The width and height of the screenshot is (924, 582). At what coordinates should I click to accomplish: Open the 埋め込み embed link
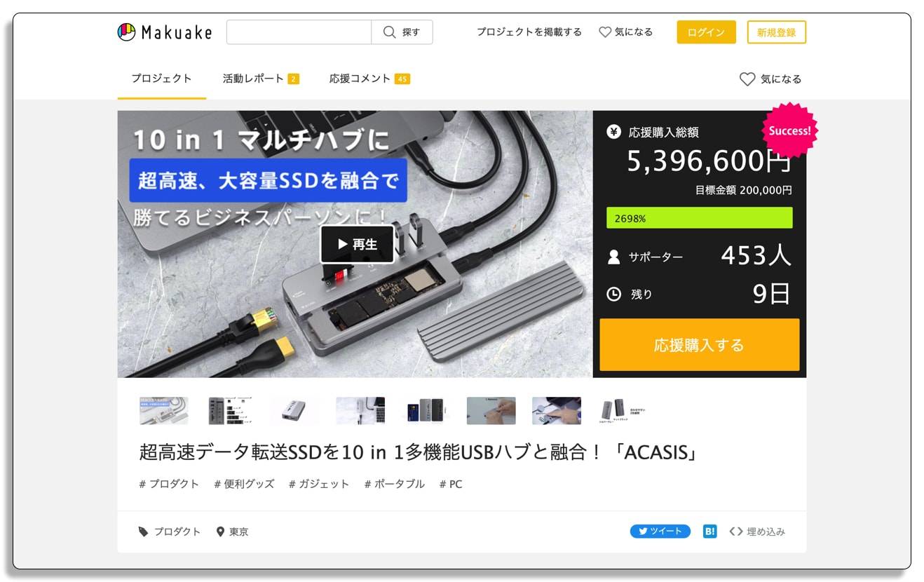tap(757, 532)
